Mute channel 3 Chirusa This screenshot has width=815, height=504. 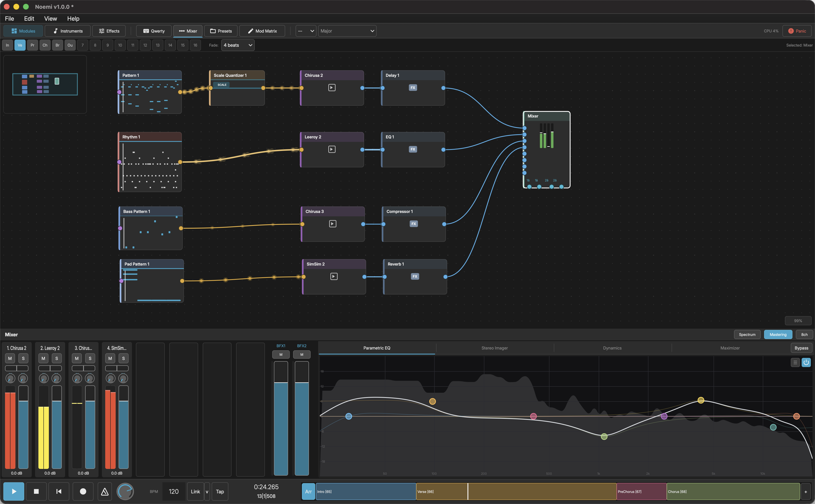click(77, 358)
